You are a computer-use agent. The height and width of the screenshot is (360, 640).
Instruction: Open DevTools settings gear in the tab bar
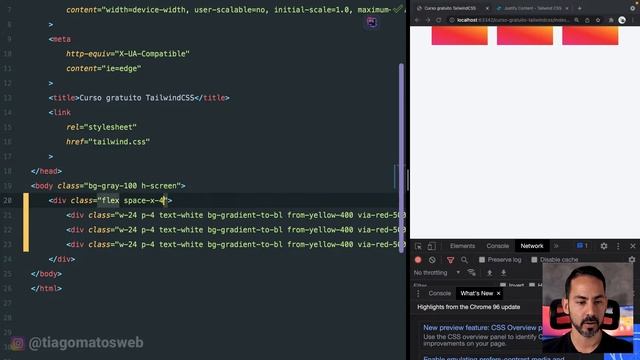(604, 246)
